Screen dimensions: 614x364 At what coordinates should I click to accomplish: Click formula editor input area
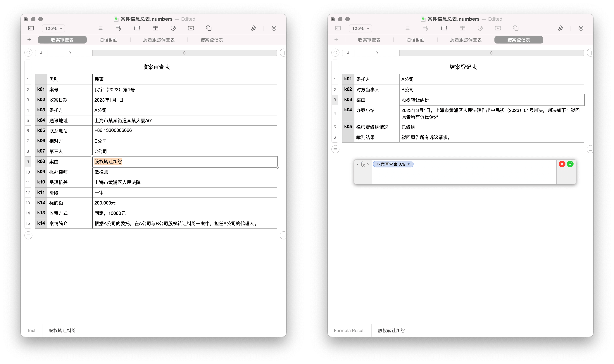[464, 172]
